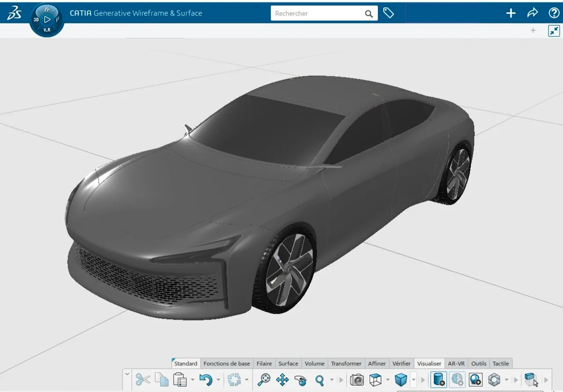The image size is (563, 392).
Task: Click the Update (refresh) icon
Action: [x=234, y=379]
